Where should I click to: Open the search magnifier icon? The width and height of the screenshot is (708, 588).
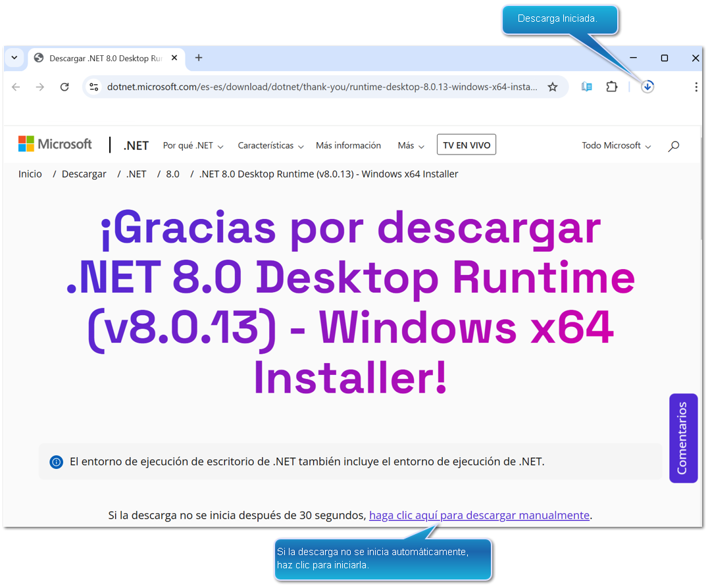(673, 145)
